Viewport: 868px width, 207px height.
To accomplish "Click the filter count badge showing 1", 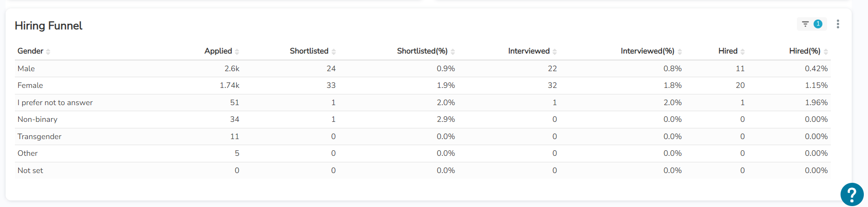I will point(818,24).
